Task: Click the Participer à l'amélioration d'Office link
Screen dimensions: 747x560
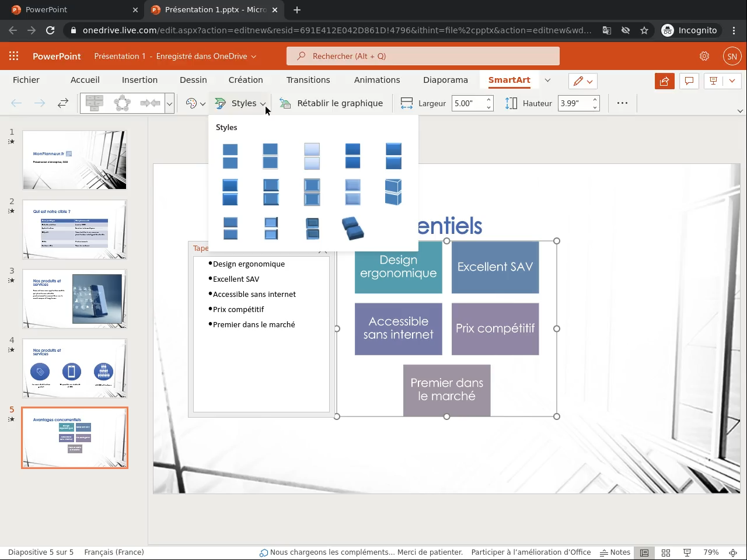Action: (x=530, y=552)
